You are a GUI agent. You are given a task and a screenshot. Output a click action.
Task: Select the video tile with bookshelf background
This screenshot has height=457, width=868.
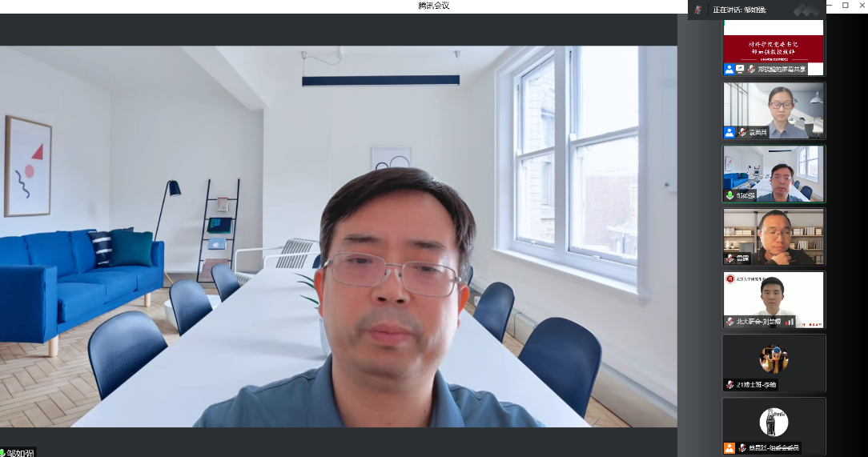click(774, 237)
